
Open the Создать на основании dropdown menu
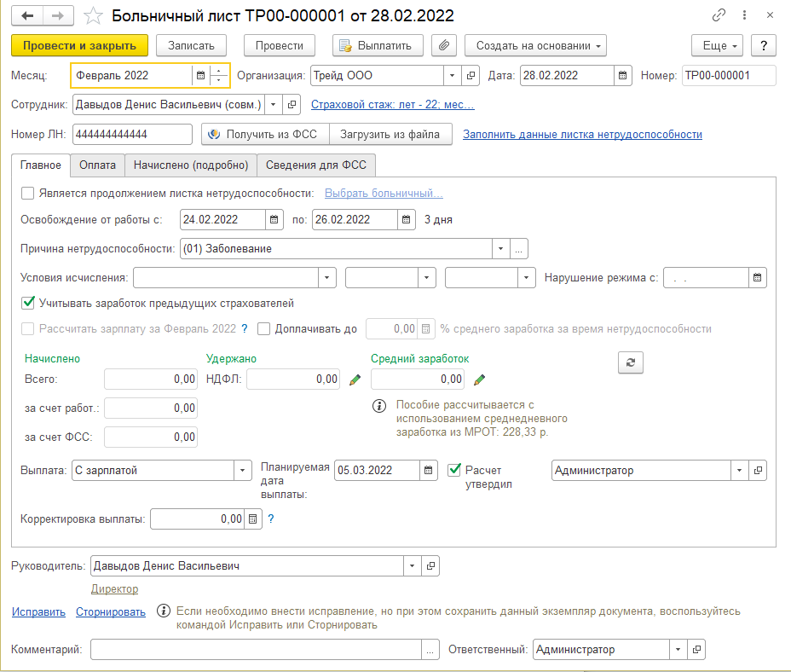pyautogui.click(x=535, y=45)
